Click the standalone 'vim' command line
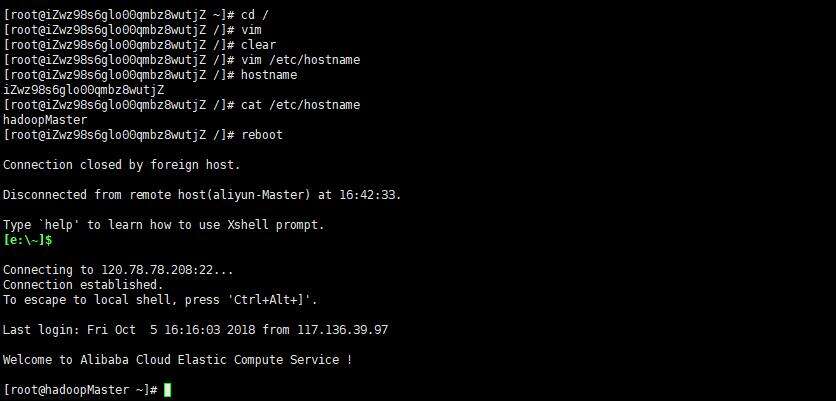The height and width of the screenshot is (401, 836). click(x=249, y=30)
